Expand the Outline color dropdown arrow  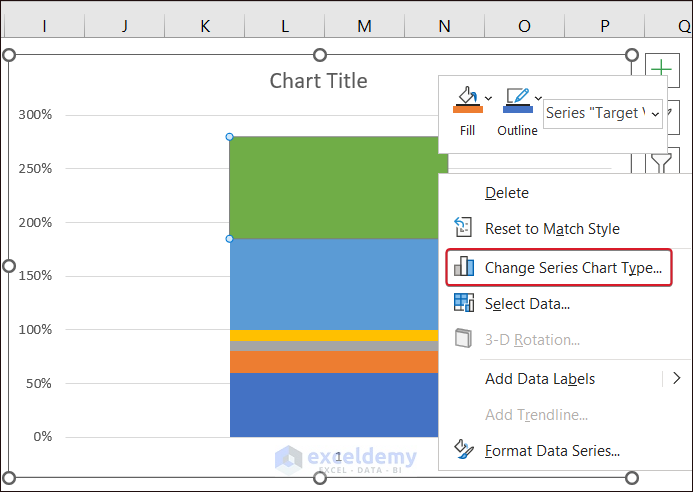[539, 97]
